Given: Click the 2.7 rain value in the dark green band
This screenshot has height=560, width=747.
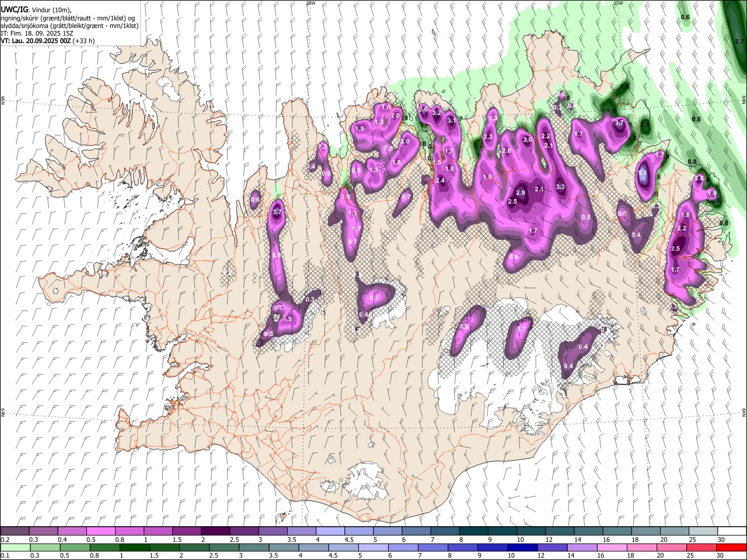Looking at the screenshot, I should [x=739, y=41].
